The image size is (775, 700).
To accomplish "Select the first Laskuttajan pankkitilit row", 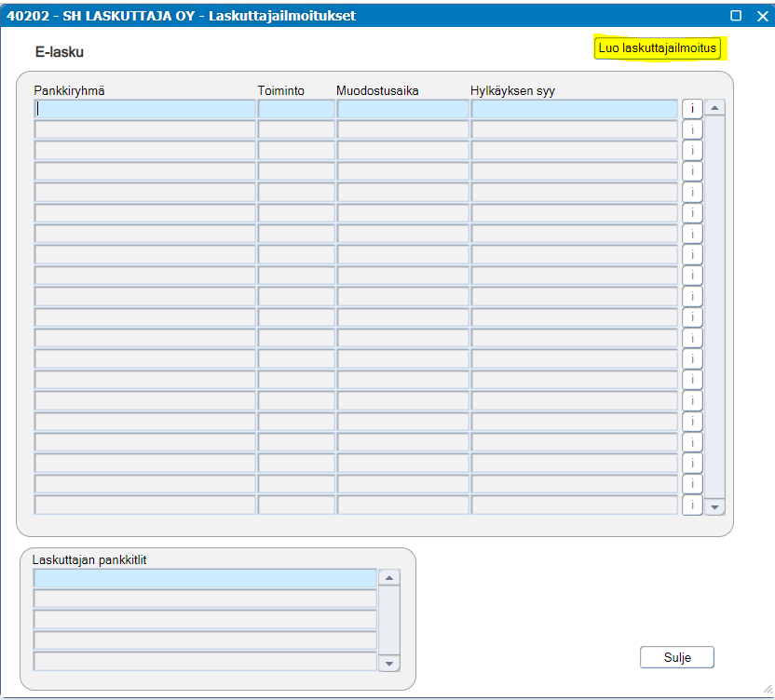I will coord(205,578).
